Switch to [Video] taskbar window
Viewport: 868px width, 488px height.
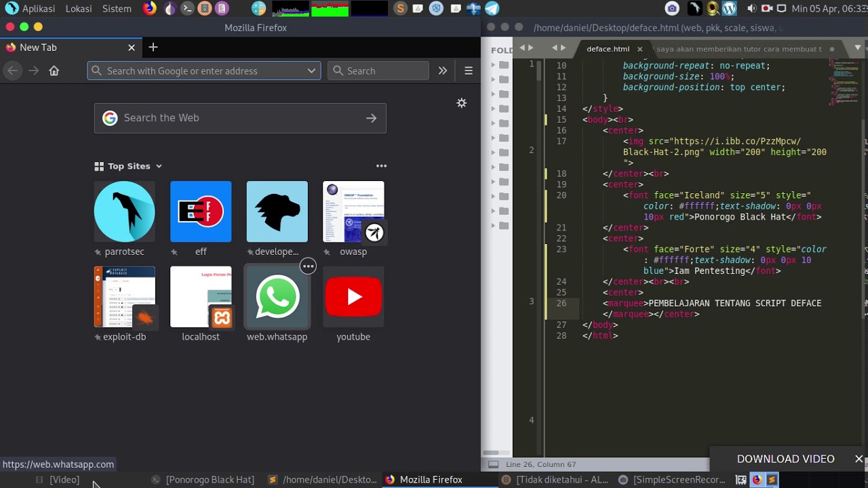click(x=58, y=480)
